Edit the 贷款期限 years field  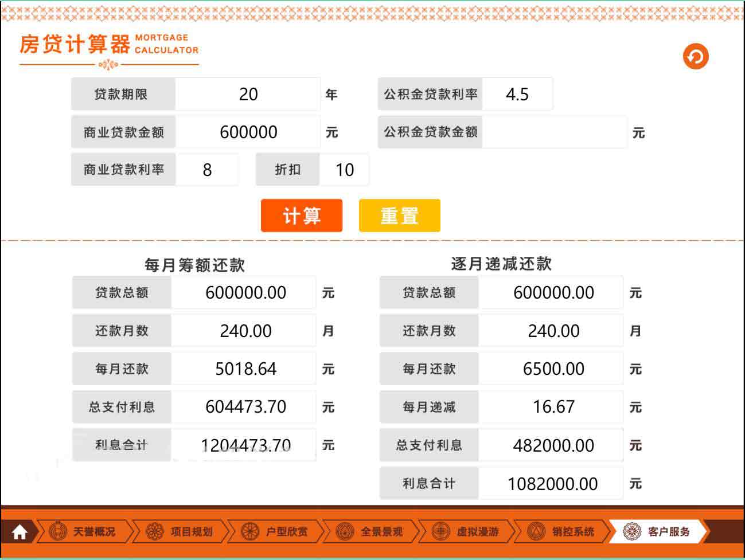click(248, 95)
